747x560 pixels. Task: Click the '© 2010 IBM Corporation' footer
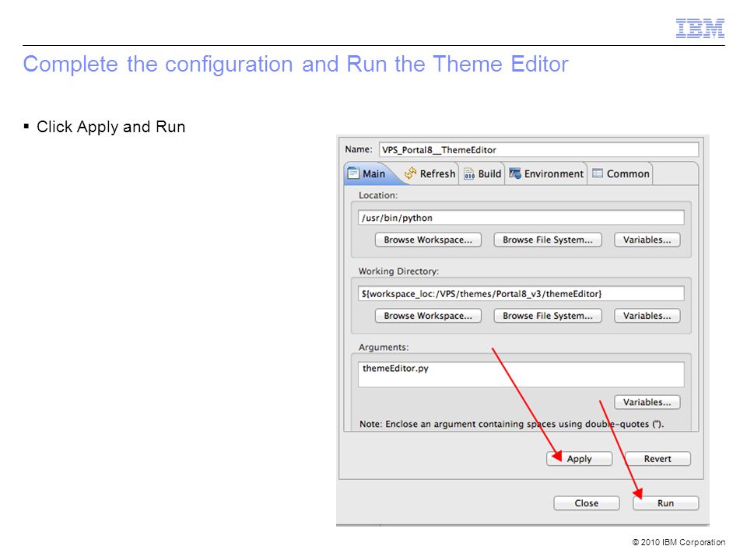tap(679, 542)
